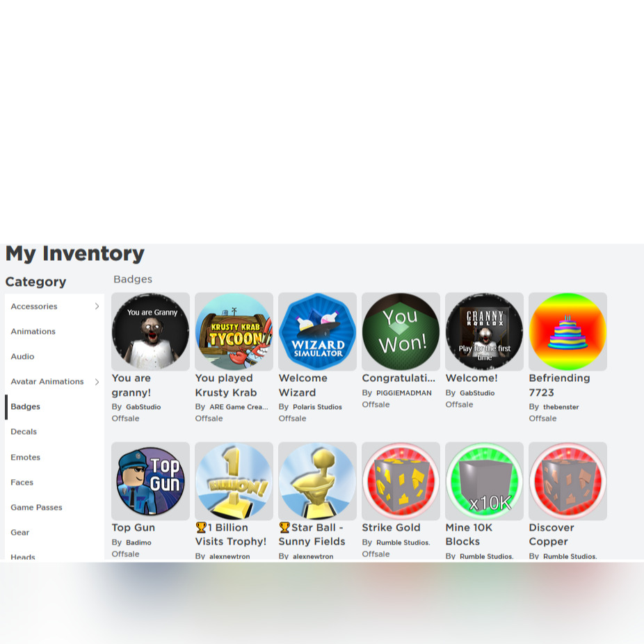Open the Krusty Krab Tycoon badge icon
The height and width of the screenshot is (644, 644).
[x=234, y=332]
